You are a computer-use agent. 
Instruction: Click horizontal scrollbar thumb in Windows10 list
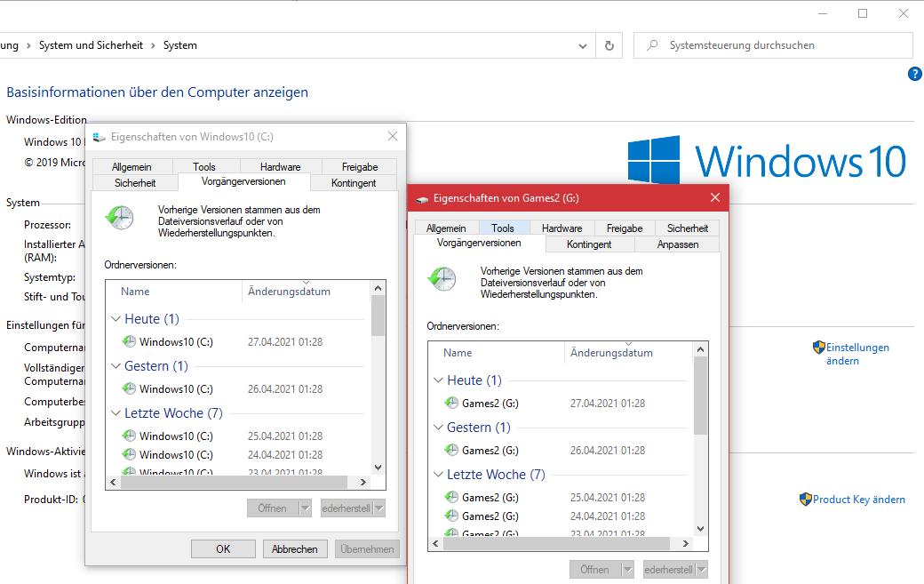point(235,482)
